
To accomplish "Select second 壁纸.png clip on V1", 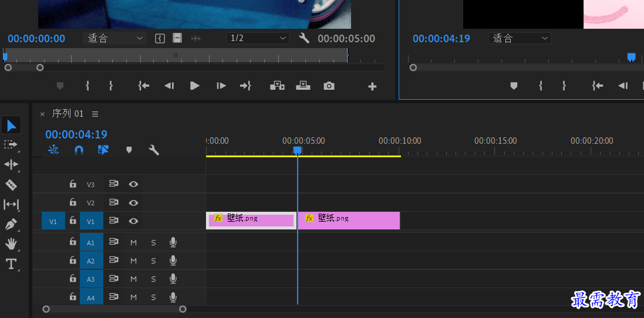I will (x=349, y=221).
